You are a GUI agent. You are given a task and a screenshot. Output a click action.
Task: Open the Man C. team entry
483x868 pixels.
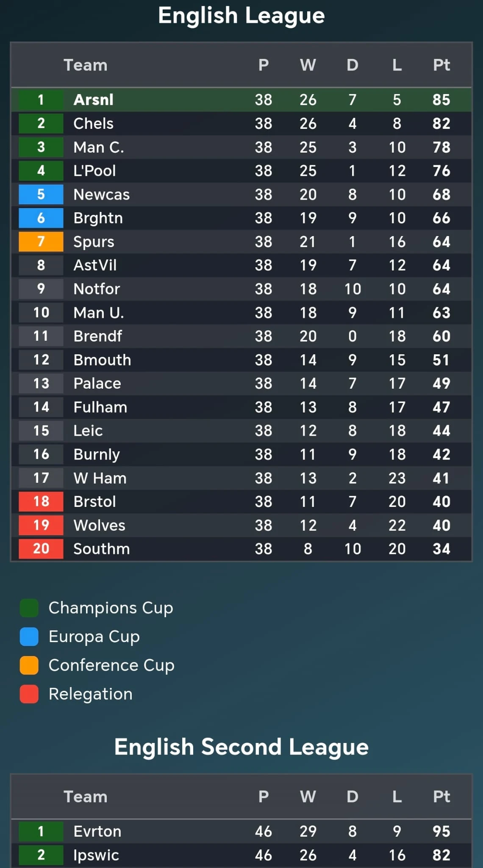point(98,147)
